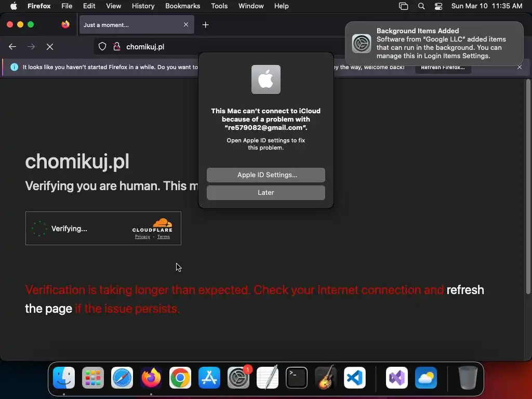Click the Firefox logo beside the tab strip

coord(65,24)
